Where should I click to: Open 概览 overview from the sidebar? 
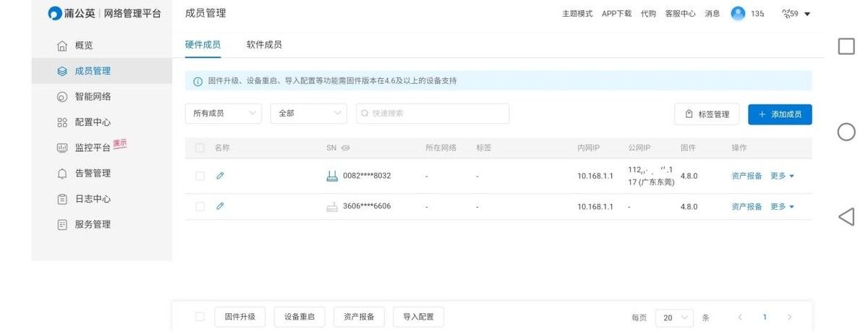click(84, 46)
